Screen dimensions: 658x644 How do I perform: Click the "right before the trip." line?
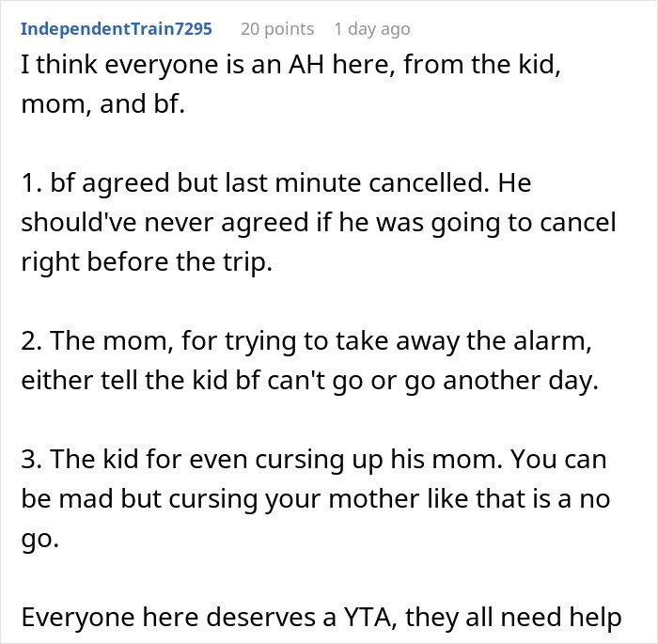point(146,262)
